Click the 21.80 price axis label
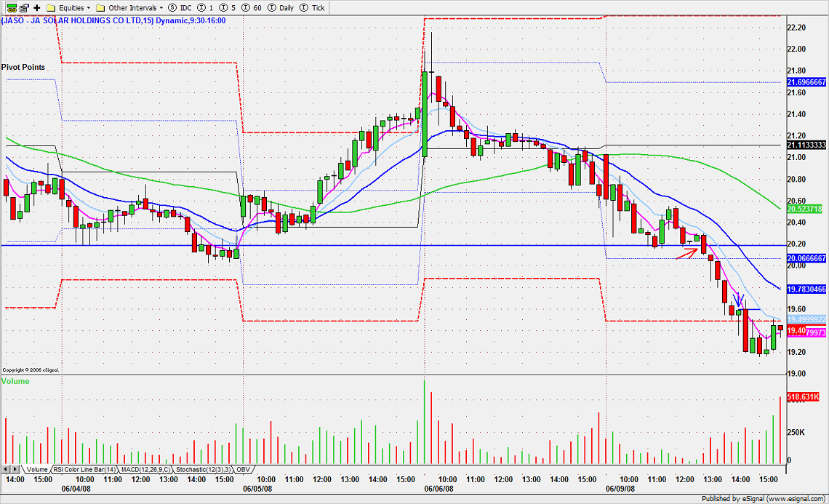 click(797, 71)
